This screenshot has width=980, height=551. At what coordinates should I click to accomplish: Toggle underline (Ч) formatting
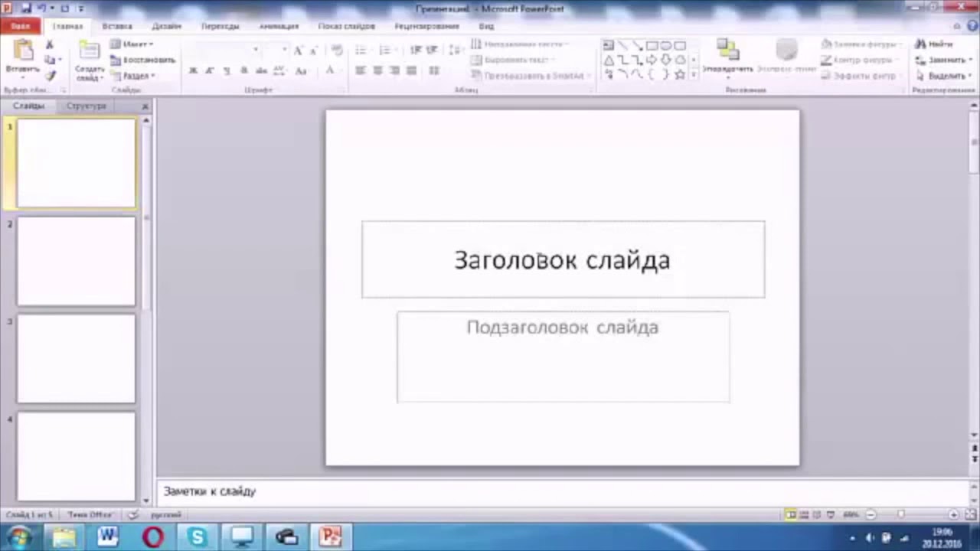[227, 71]
